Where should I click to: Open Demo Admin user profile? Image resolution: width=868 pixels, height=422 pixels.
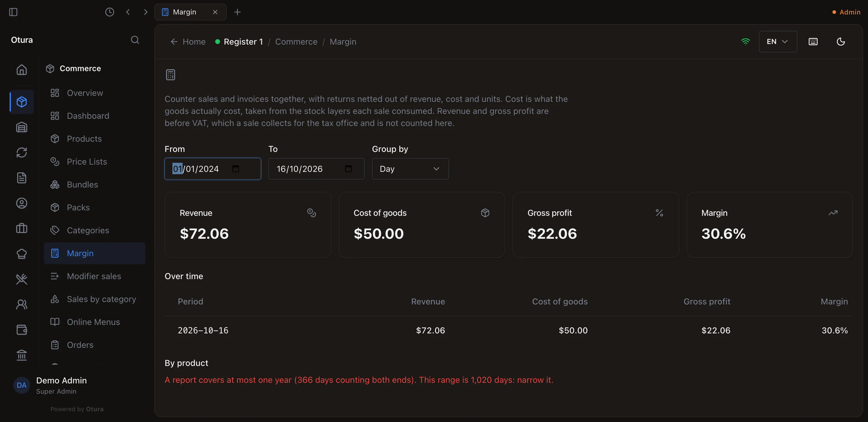(x=50, y=385)
